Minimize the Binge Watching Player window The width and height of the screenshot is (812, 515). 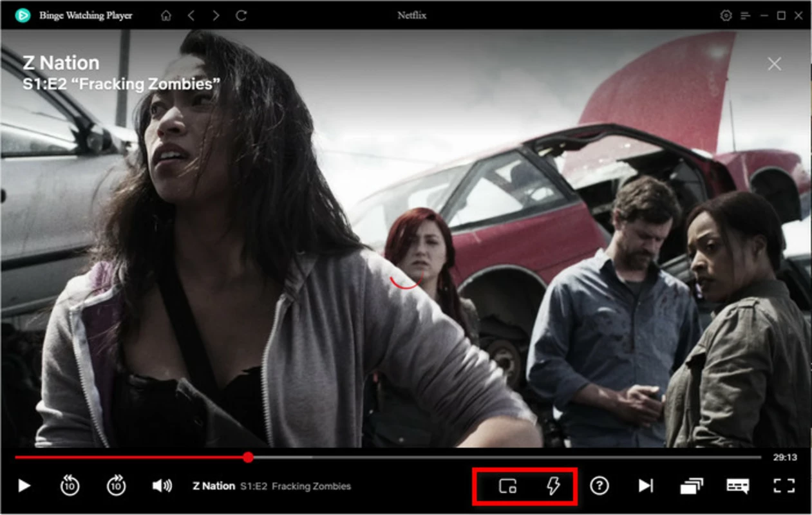[x=763, y=15]
